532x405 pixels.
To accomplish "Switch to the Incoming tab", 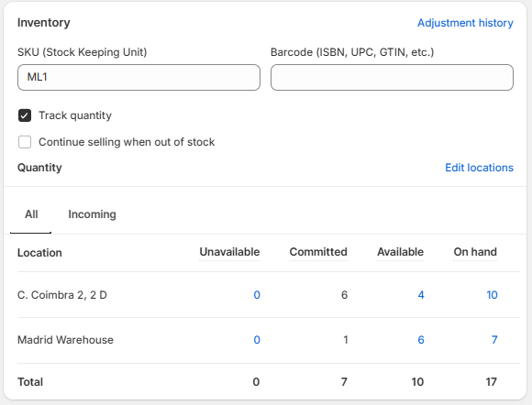I will [93, 214].
